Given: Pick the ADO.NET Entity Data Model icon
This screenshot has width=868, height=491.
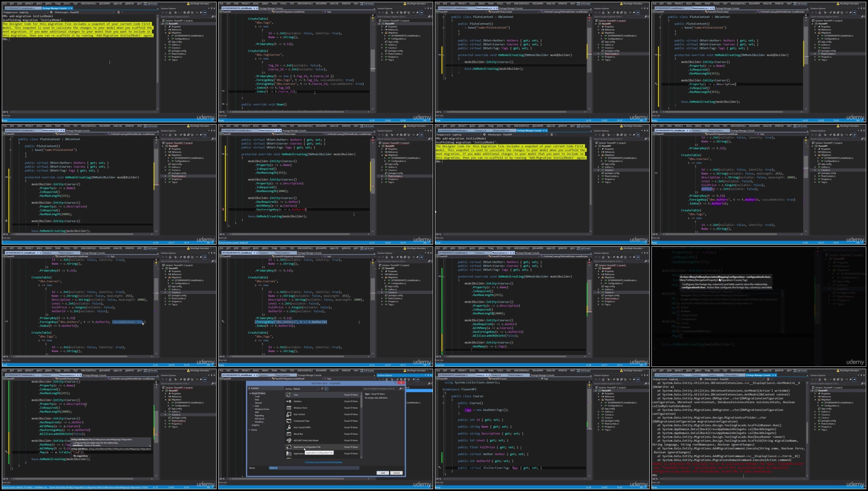Looking at the screenshot, I should (288, 440).
